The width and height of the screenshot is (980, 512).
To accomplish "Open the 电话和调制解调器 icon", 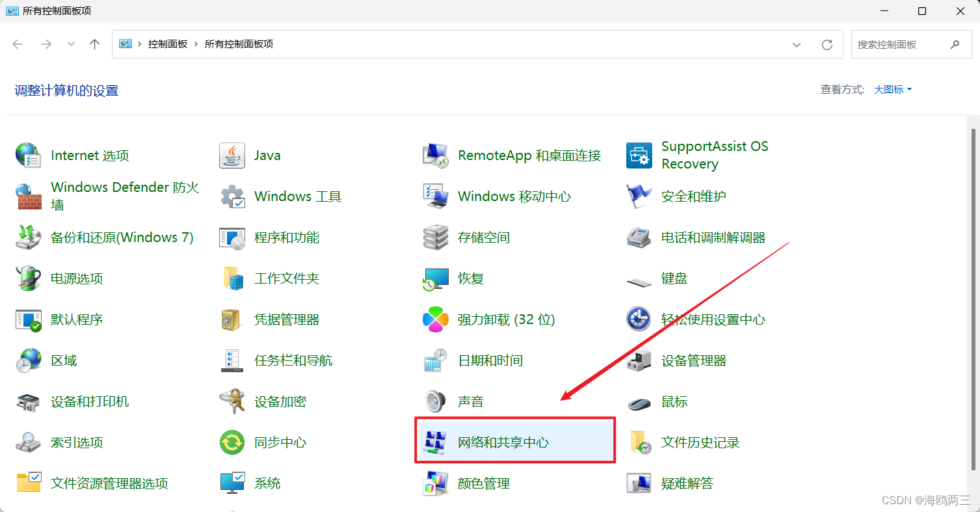I will [x=639, y=237].
